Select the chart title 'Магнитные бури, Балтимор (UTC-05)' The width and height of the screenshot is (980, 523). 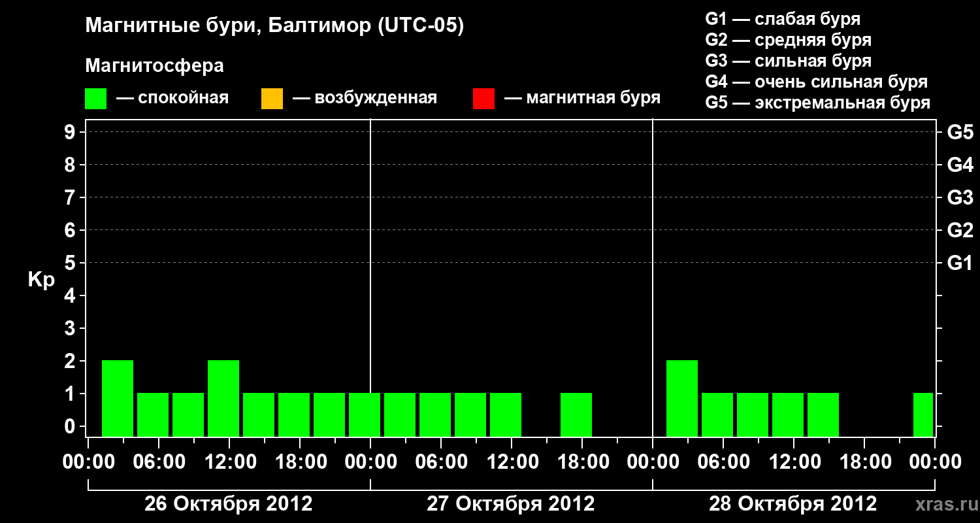point(274,26)
